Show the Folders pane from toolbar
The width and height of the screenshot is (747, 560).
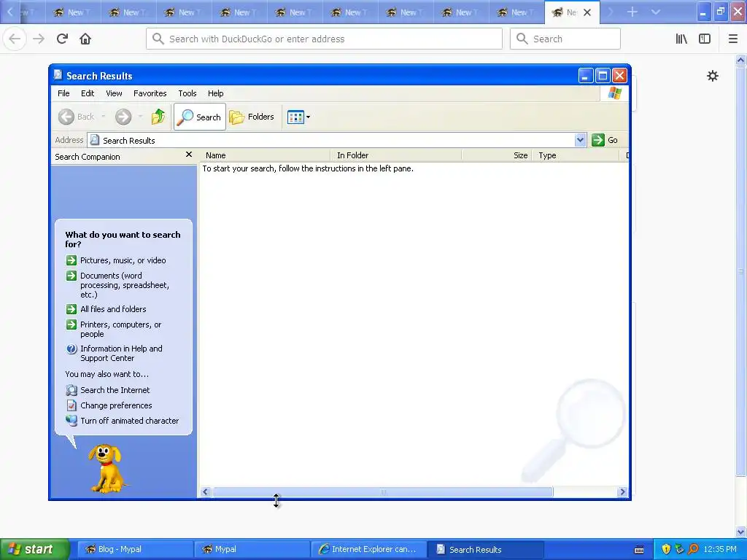[x=252, y=117]
